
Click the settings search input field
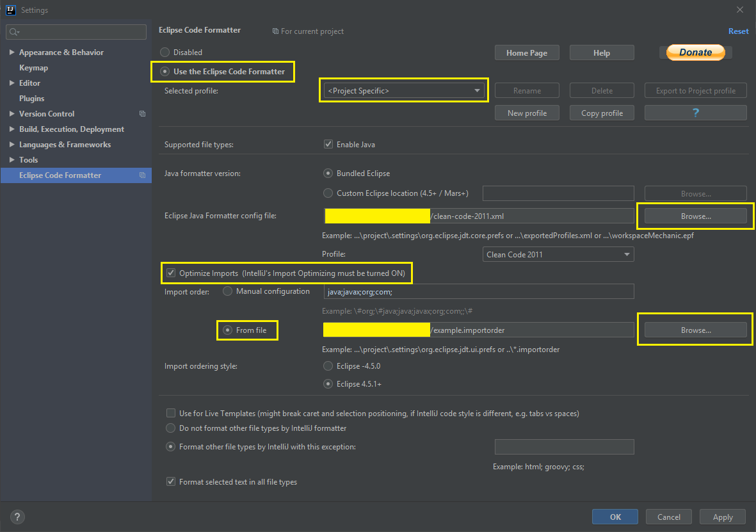[x=76, y=32]
